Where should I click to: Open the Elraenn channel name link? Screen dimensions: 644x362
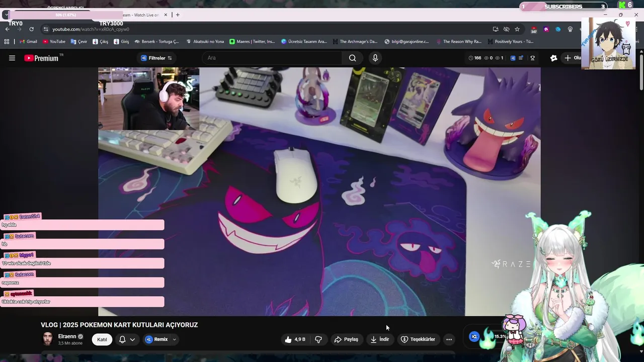(x=67, y=336)
